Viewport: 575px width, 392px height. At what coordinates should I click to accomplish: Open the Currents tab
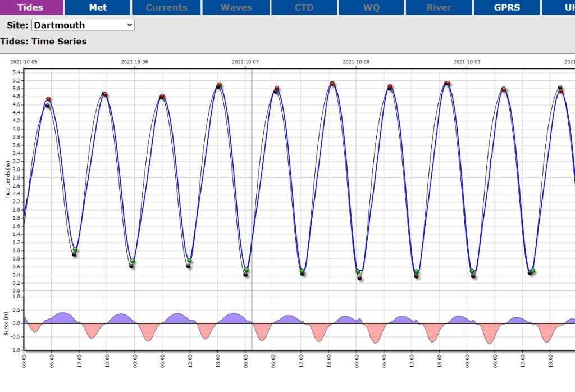(166, 7)
